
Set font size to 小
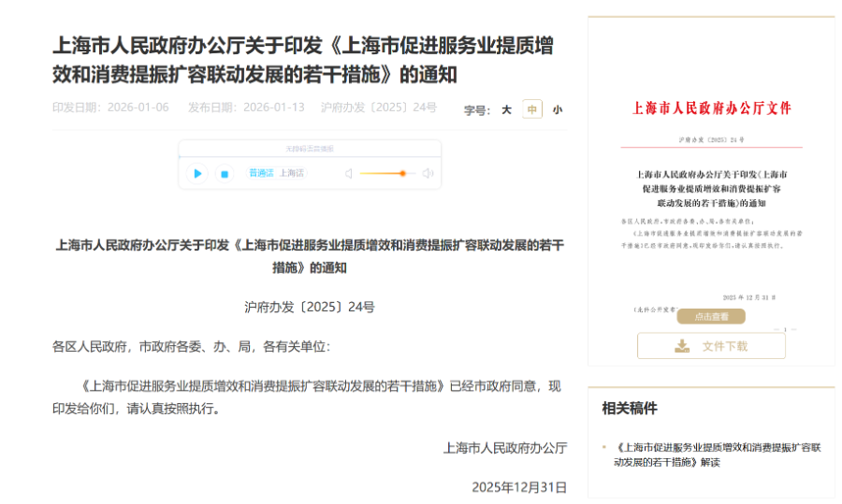point(558,109)
